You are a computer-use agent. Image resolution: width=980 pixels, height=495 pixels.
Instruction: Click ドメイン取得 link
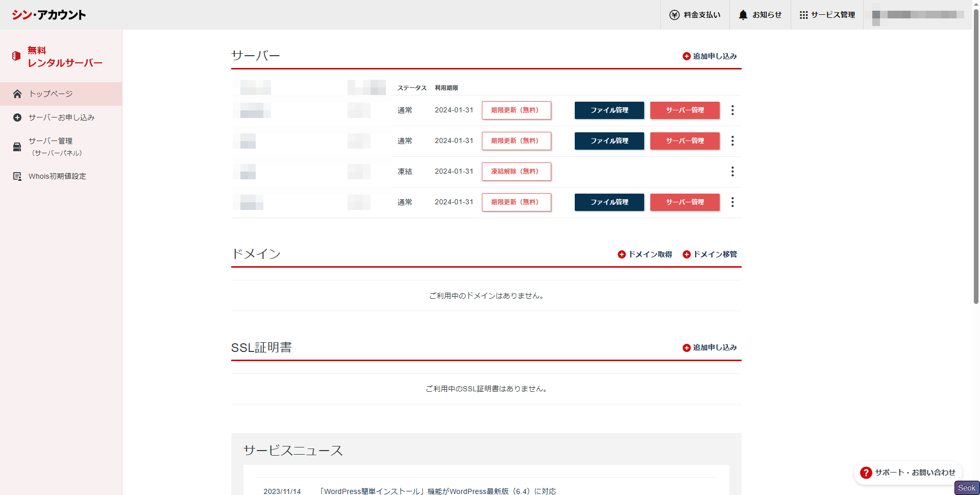645,254
